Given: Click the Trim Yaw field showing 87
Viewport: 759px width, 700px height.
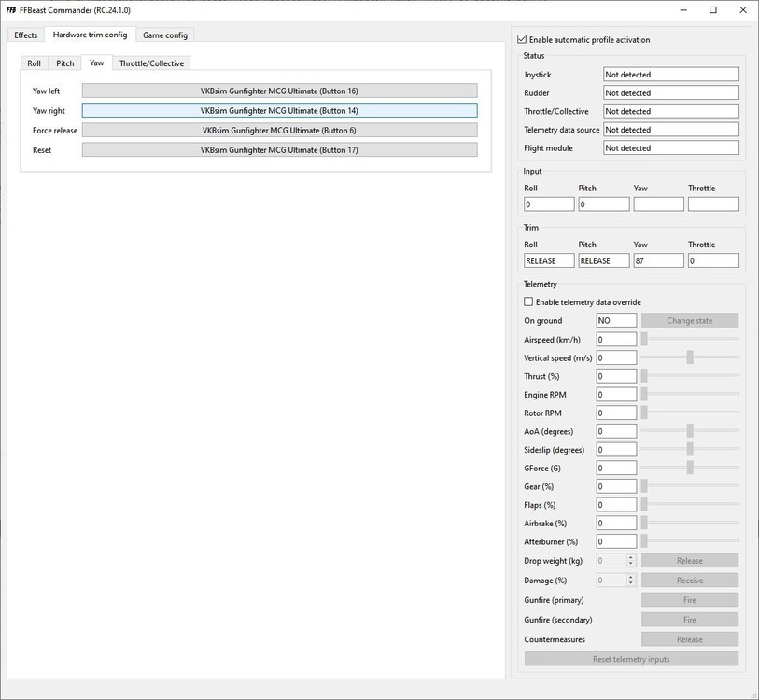Looking at the screenshot, I should point(658,260).
